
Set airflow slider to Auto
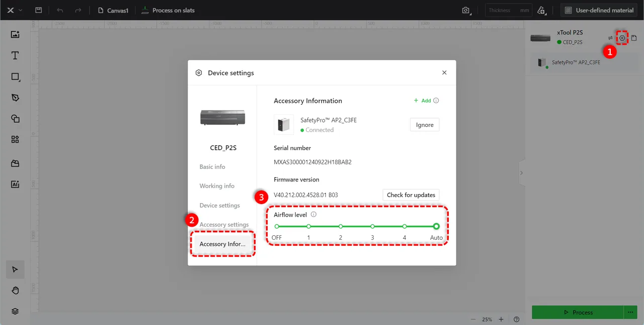[436, 226]
